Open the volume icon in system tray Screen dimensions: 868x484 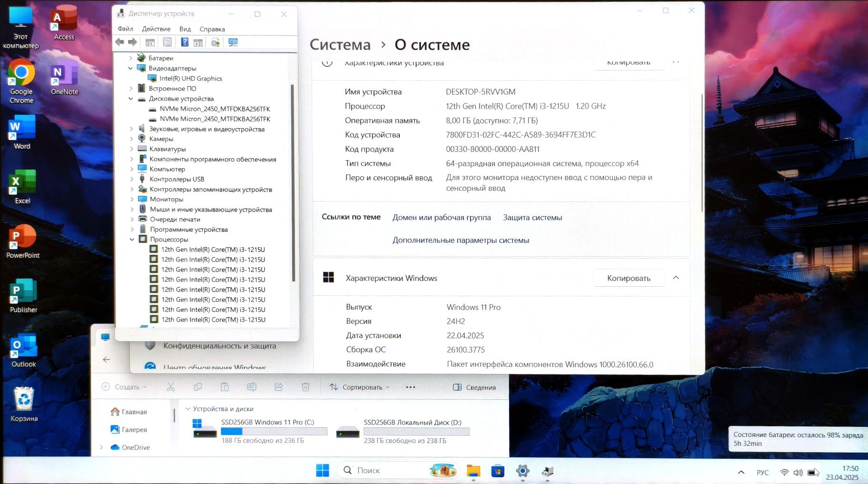[x=798, y=473]
